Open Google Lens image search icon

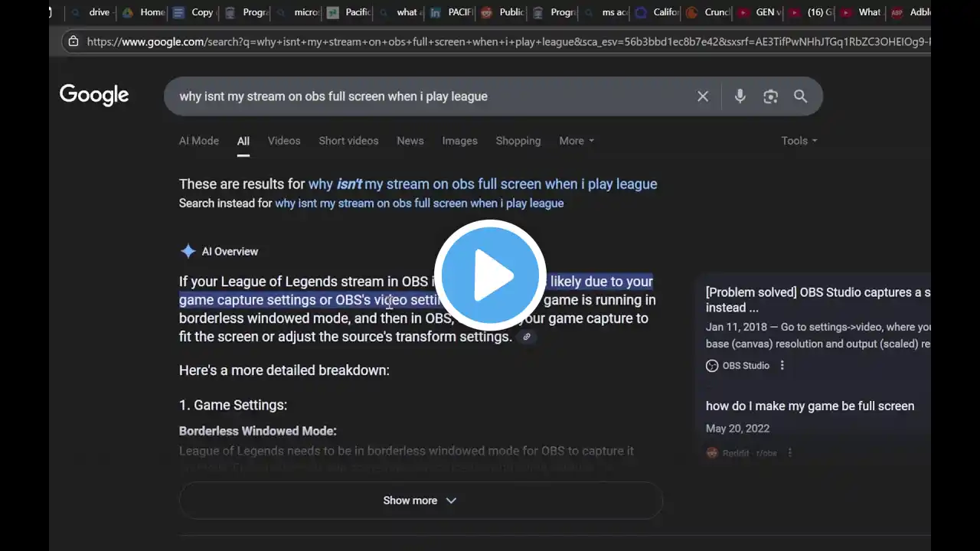coord(770,96)
